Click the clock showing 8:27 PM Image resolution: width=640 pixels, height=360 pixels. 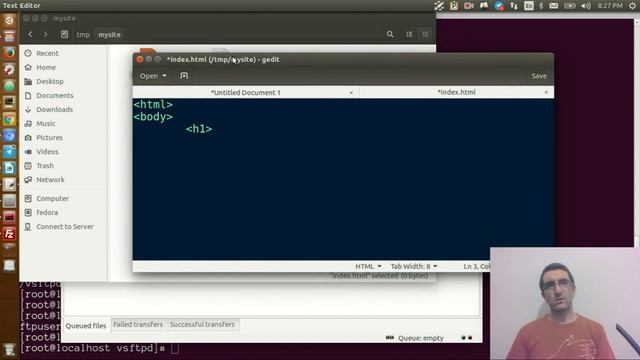coord(610,6)
